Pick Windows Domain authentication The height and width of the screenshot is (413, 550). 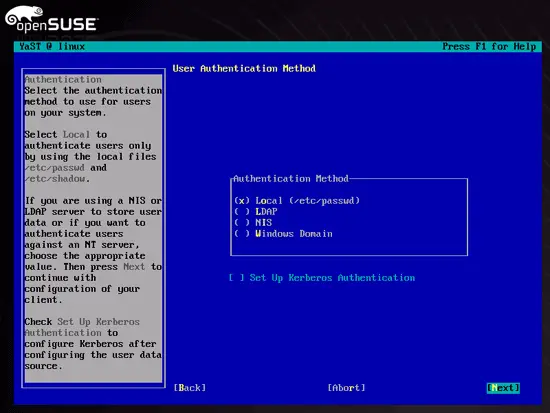(x=283, y=234)
